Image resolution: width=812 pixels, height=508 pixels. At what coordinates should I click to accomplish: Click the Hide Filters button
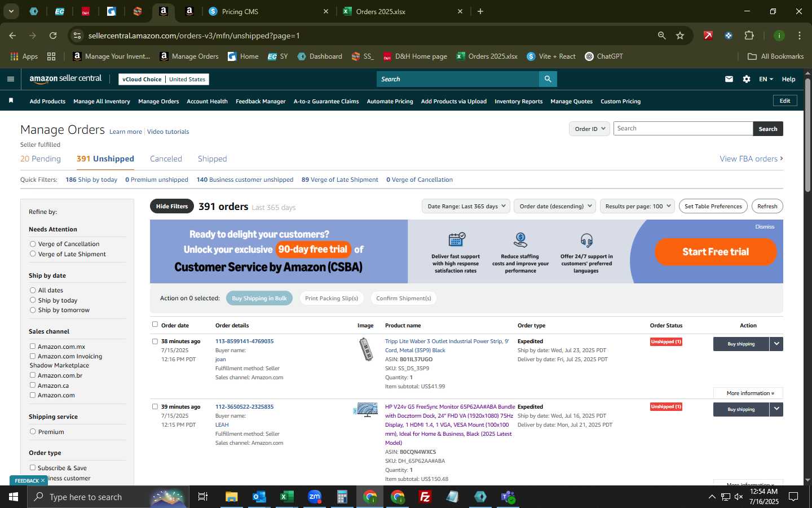click(172, 206)
